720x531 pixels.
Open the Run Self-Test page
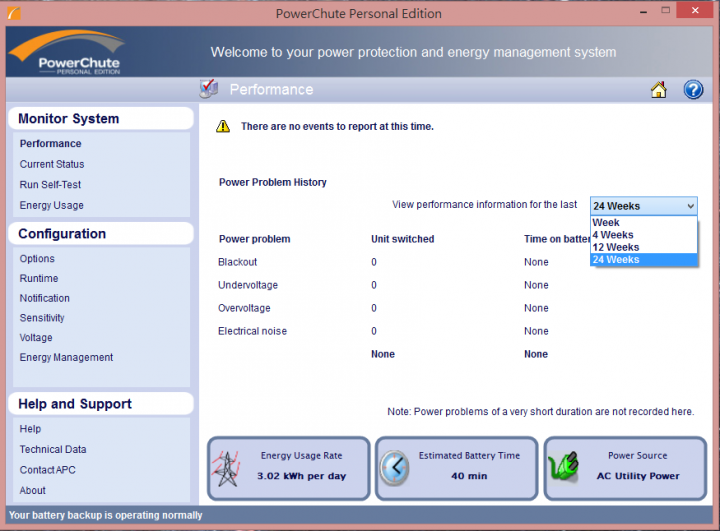[50, 185]
